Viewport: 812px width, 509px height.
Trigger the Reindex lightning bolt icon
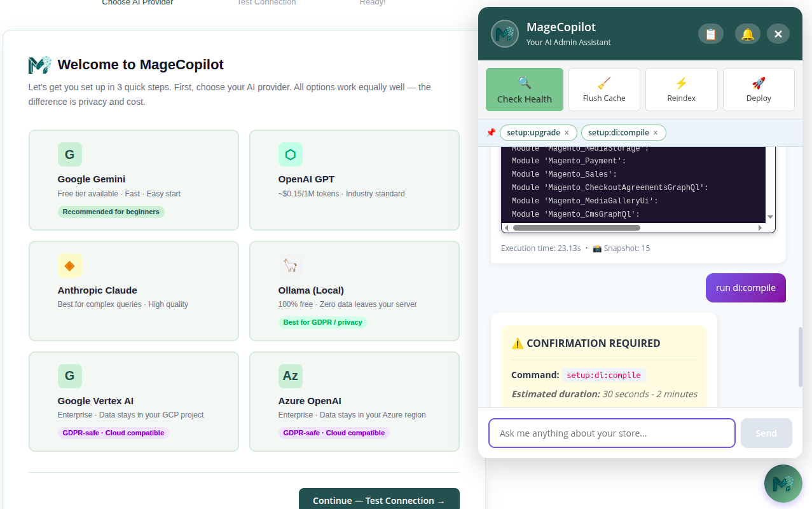pos(681,83)
